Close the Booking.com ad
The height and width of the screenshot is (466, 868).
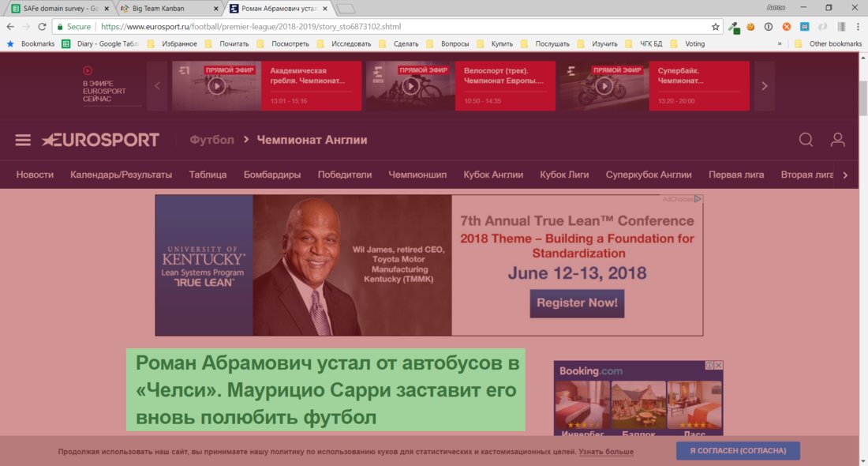[x=719, y=365]
